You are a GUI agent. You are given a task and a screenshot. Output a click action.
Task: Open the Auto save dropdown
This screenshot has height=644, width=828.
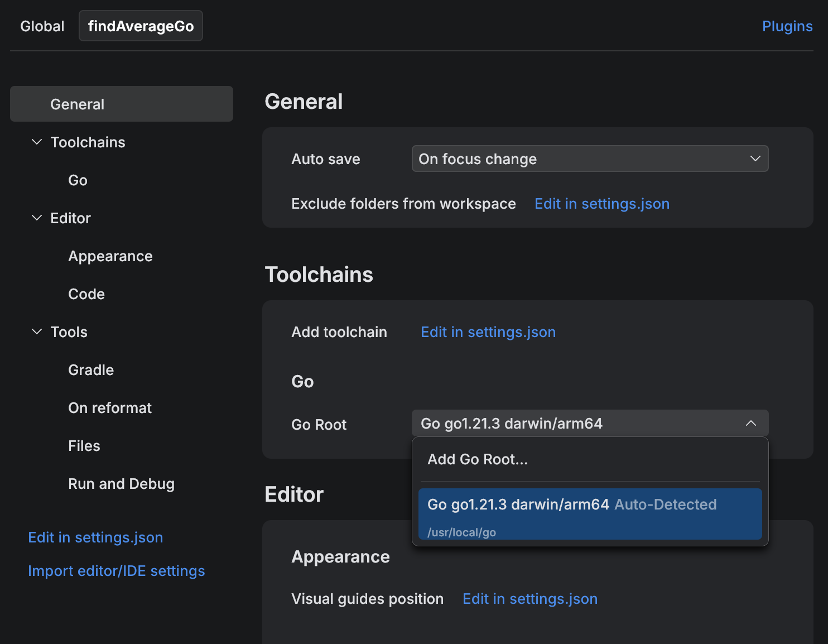(589, 158)
